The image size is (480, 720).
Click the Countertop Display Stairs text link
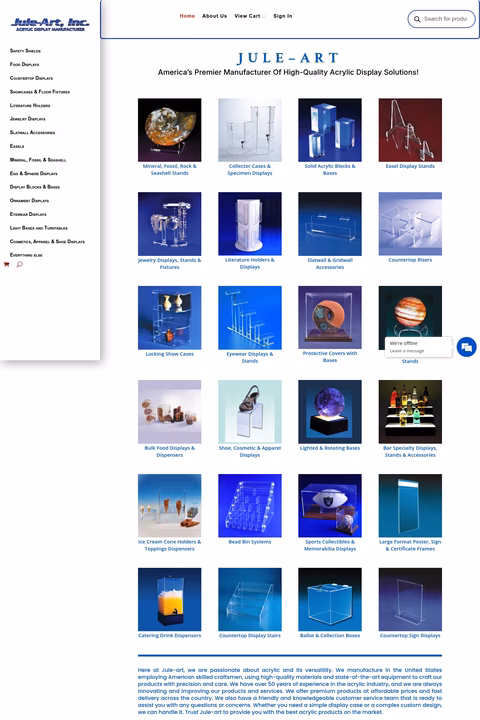(x=250, y=636)
